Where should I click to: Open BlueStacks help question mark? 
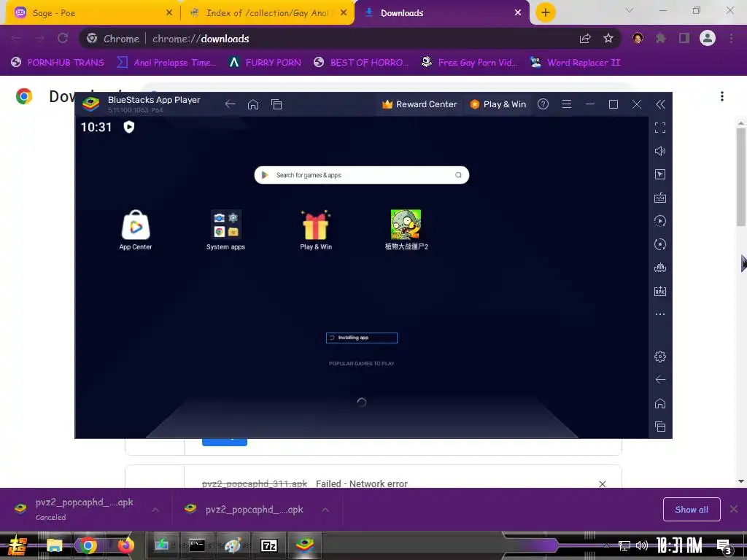tap(543, 104)
